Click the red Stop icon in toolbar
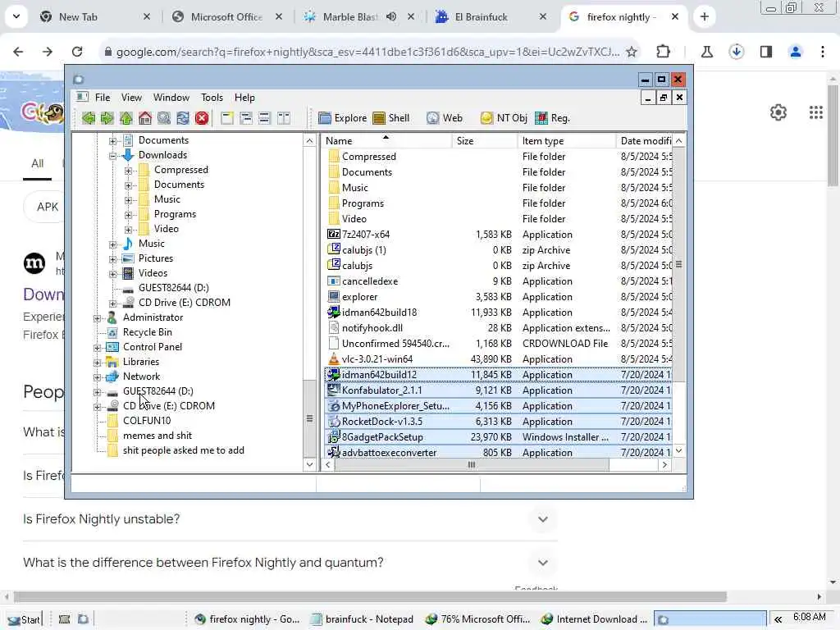 click(202, 118)
